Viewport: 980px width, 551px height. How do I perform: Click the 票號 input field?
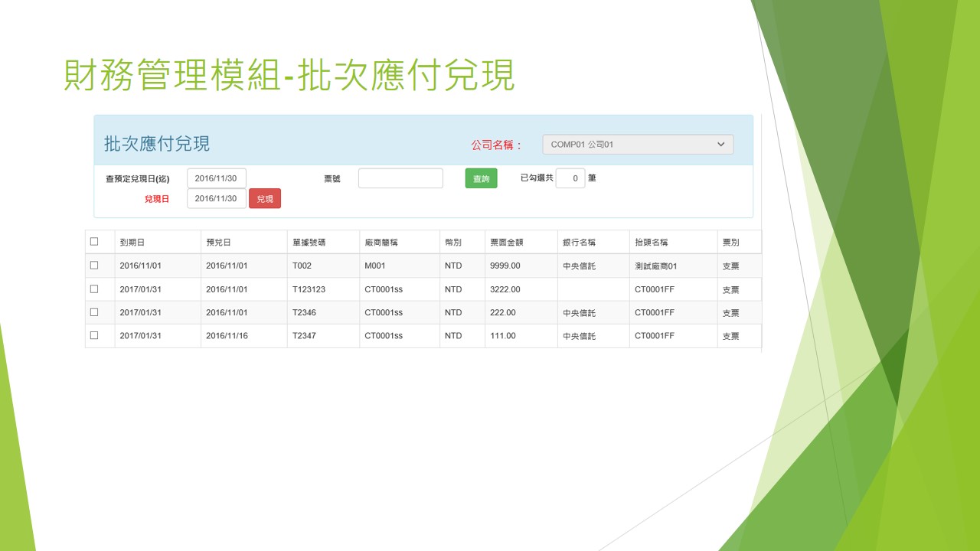(400, 178)
